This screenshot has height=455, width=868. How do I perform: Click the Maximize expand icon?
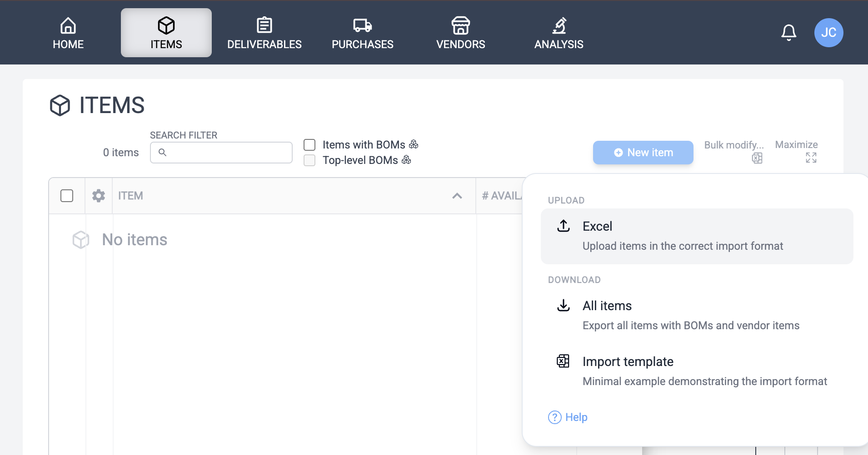(x=811, y=158)
